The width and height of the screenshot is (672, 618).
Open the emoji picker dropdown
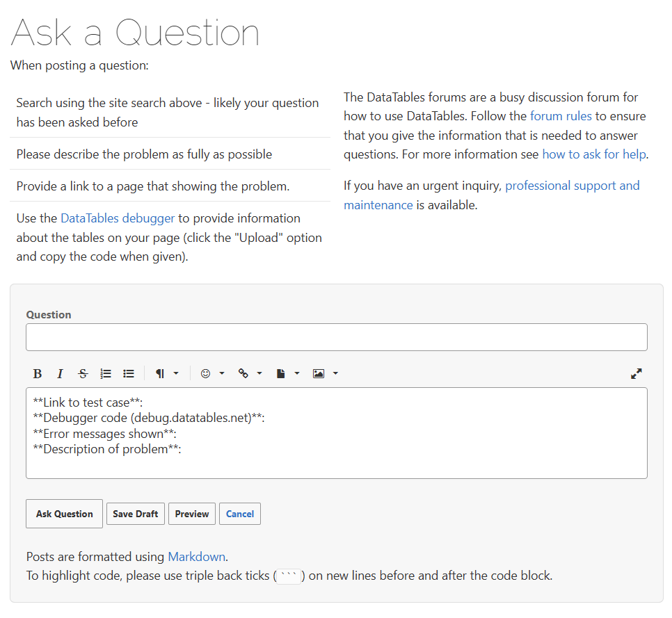[212, 374]
